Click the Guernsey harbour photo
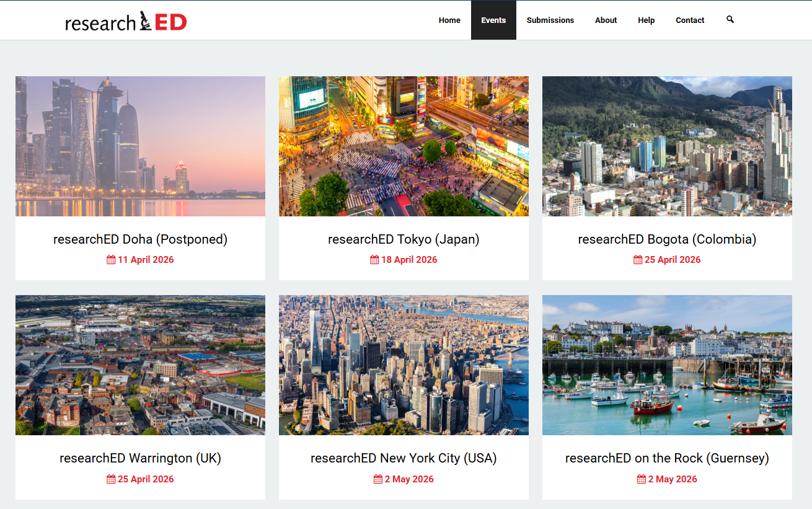This screenshot has width=812, height=509. [x=667, y=365]
